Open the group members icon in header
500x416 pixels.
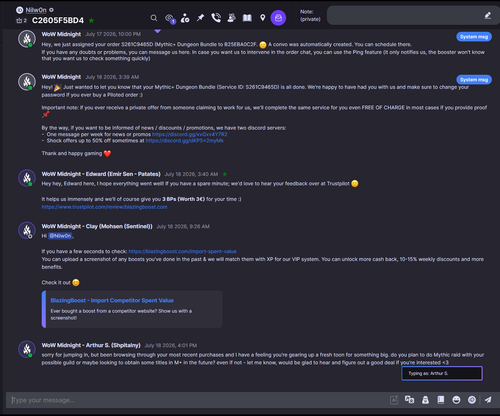tap(231, 18)
